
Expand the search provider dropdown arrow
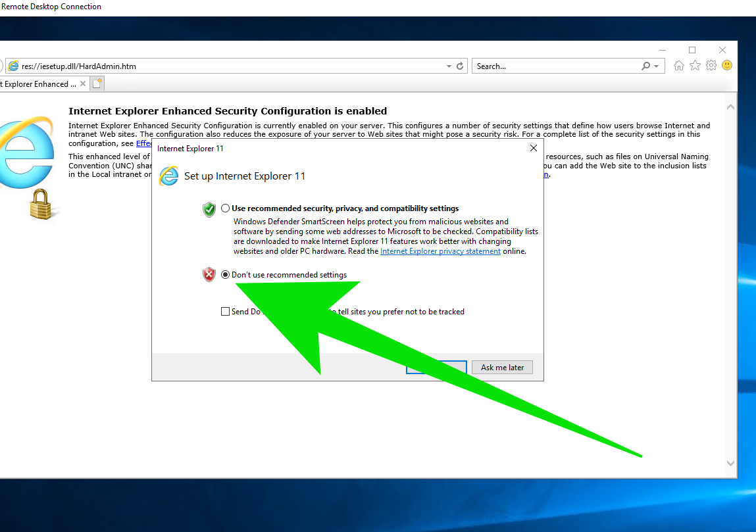tap(656, 66)
